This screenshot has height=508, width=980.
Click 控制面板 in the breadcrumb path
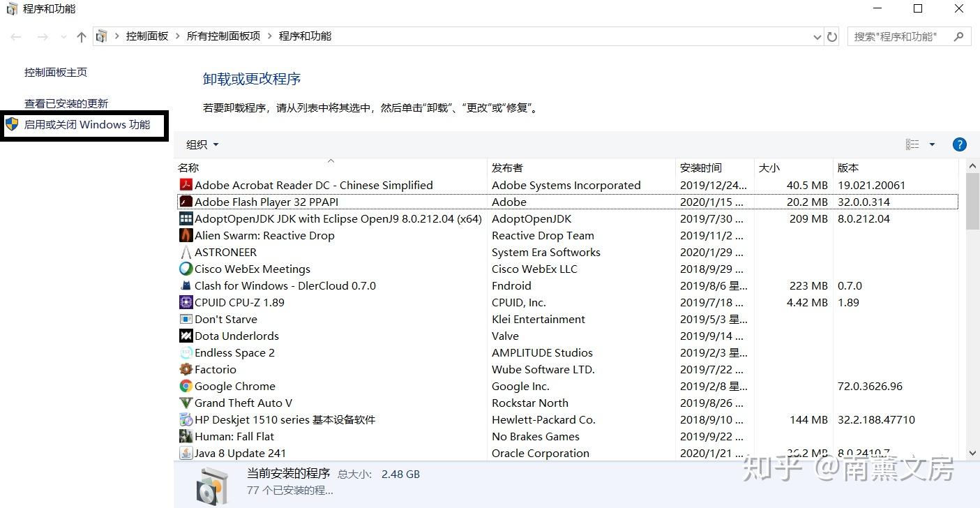click(x=147, y=36)
